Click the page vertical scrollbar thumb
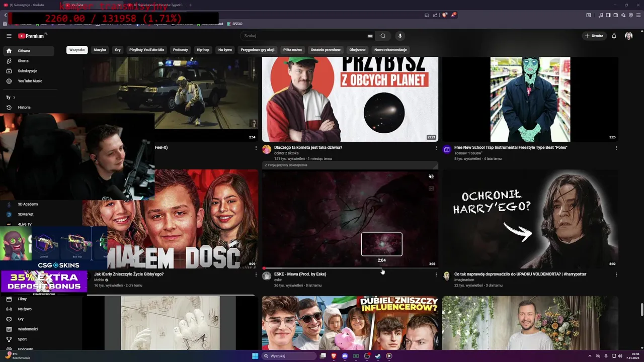The height and width of the screenshot is (362, 644). click(x=641, y=310)
